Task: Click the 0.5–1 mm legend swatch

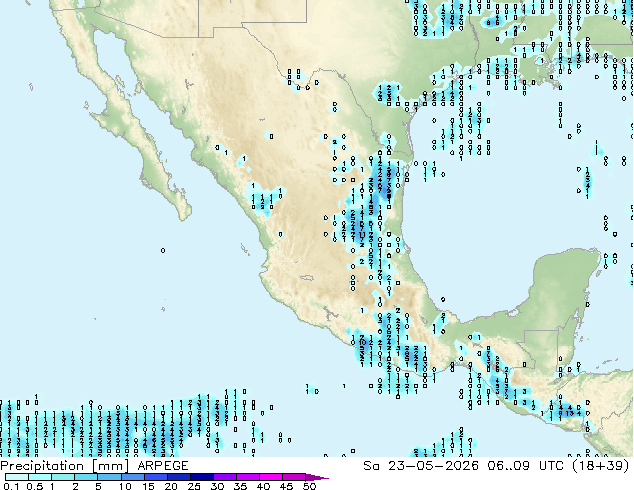Action: tap(40, 477)
